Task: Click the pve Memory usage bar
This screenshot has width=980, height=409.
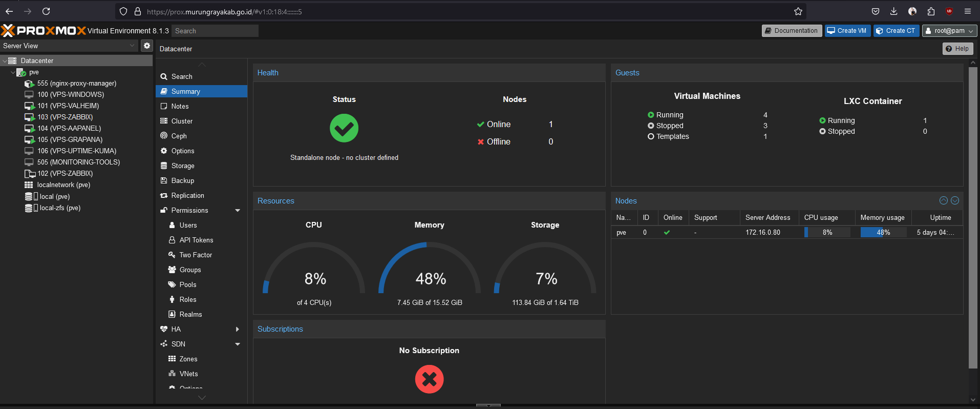Action: tap(883, 232)
